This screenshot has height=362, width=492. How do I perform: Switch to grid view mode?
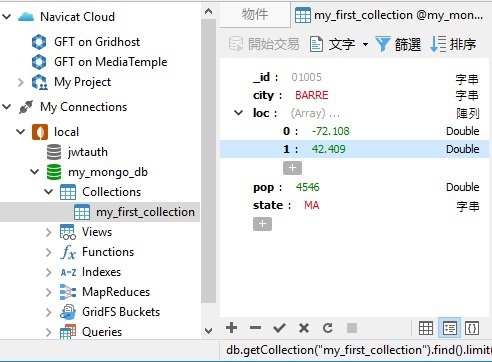point(426,328)
